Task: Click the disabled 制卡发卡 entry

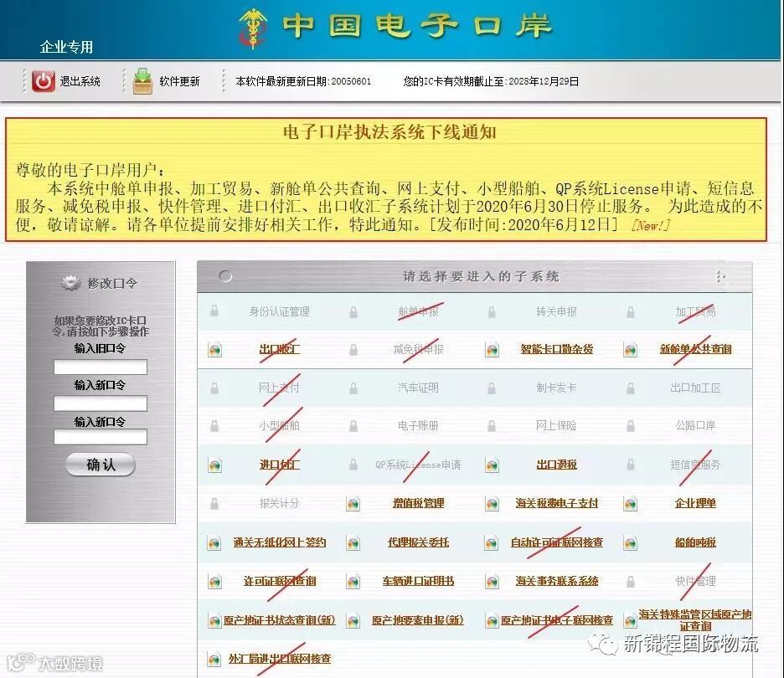Action: 556,388
